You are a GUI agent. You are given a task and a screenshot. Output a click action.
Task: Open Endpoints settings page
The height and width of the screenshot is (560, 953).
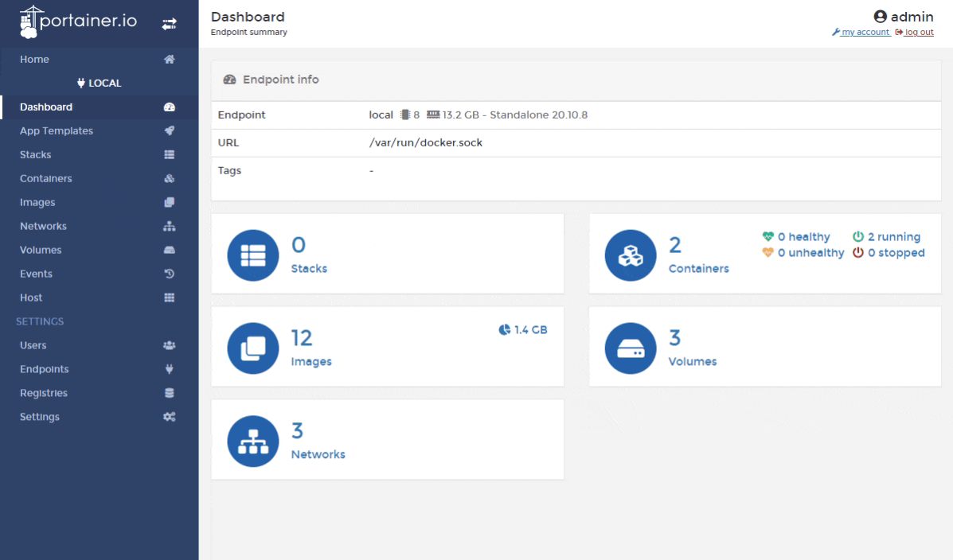click(x=44, y=369)
